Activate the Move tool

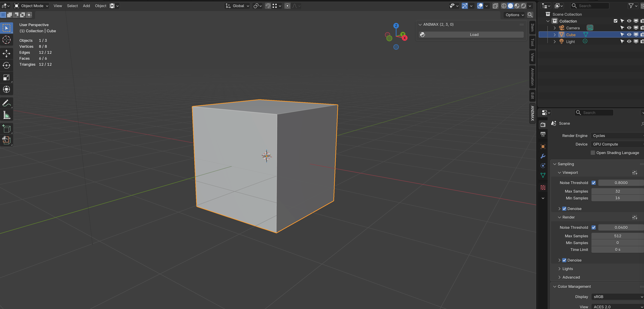6,53
